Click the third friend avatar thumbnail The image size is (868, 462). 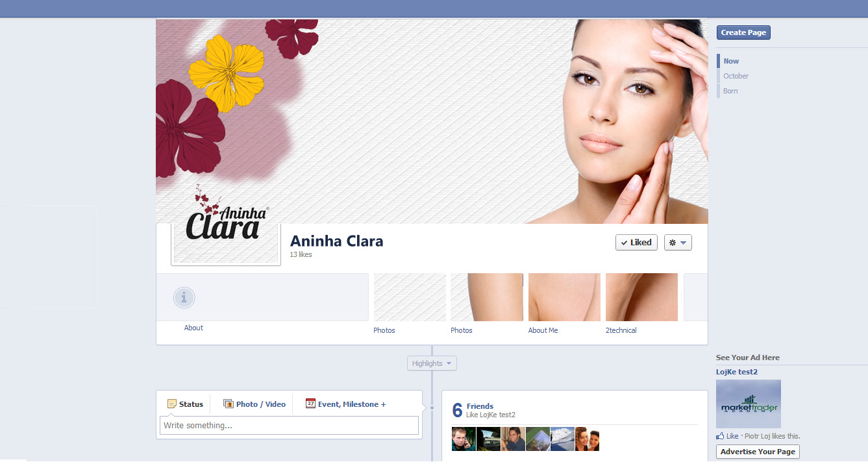pos(513,439)
